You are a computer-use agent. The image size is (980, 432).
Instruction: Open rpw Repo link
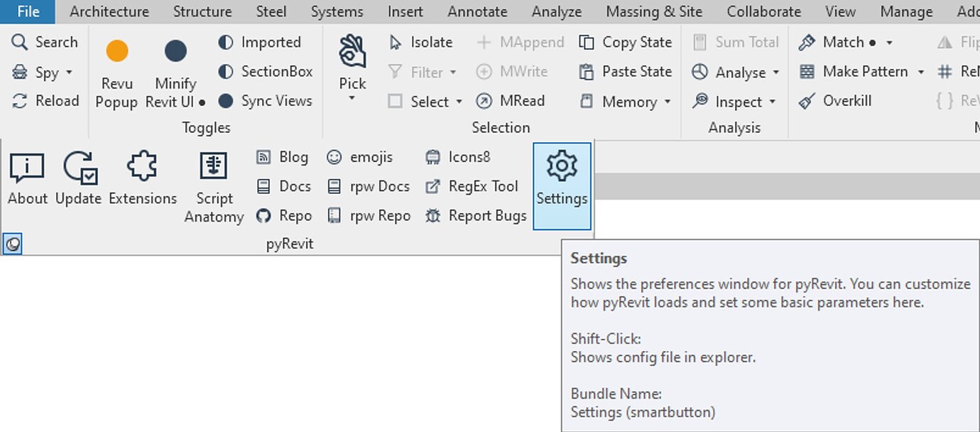(x=369, y=215)
